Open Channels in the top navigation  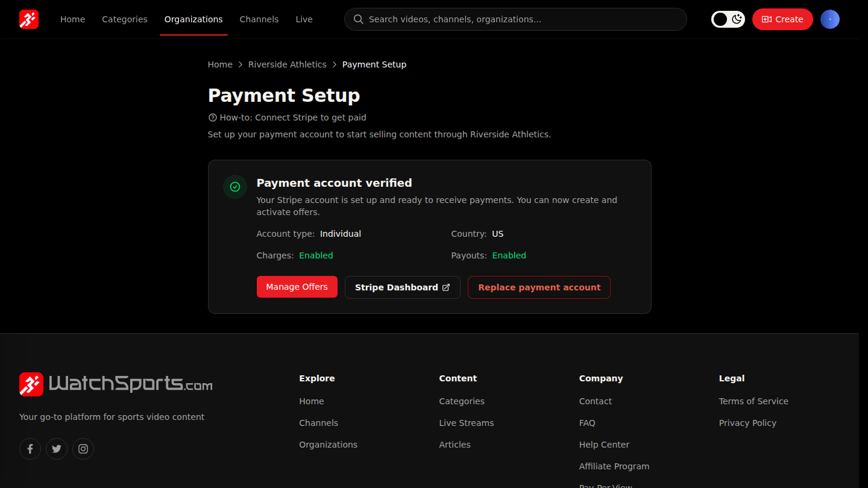tap(259, 19)
